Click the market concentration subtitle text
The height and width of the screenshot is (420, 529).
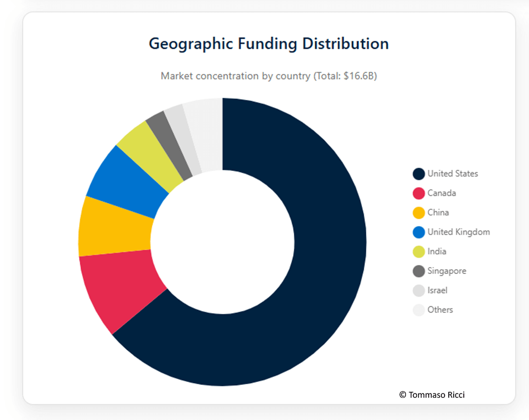point(268,76)
